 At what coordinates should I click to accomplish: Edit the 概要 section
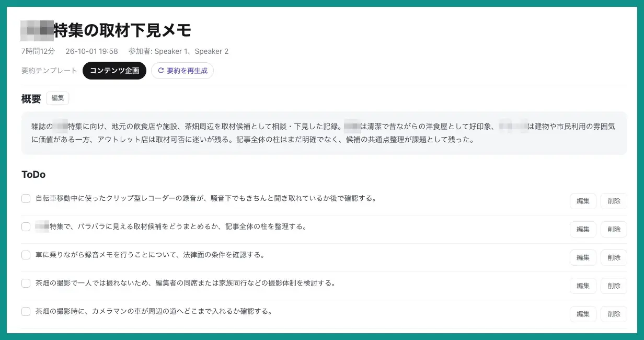[57, 98]
